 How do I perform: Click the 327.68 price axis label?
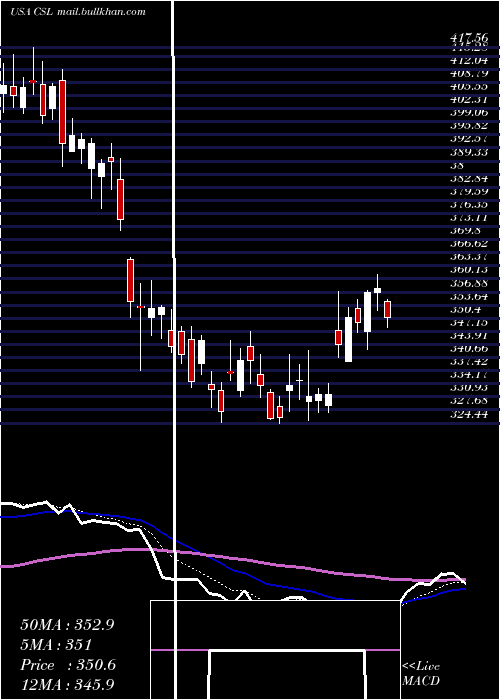coord(468,402)
